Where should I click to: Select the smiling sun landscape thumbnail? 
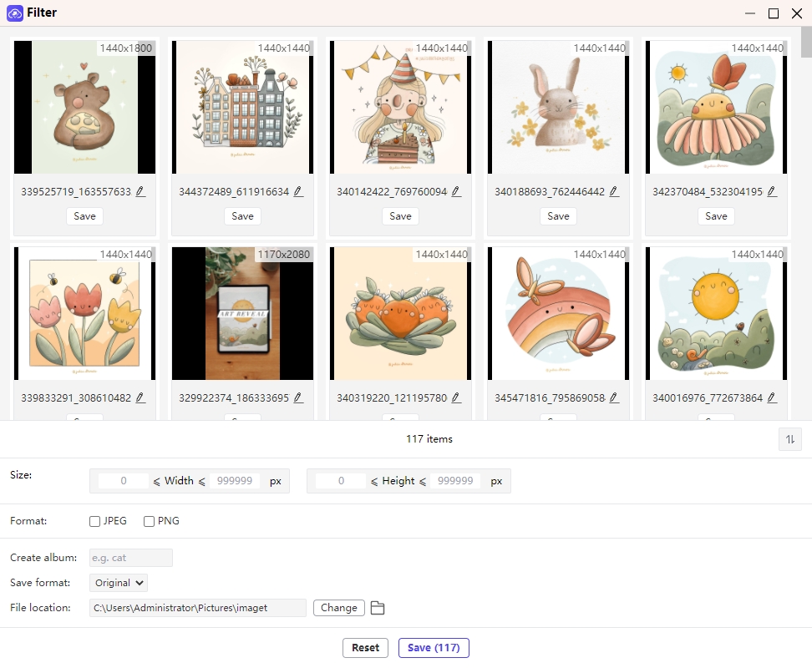[716, 314]
